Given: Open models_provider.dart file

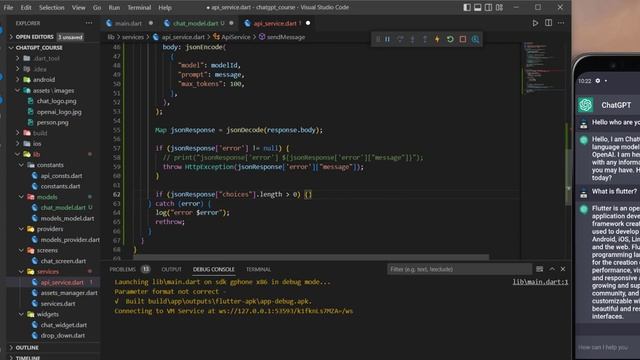Looking at the screenshot, I should coord(70,240).
